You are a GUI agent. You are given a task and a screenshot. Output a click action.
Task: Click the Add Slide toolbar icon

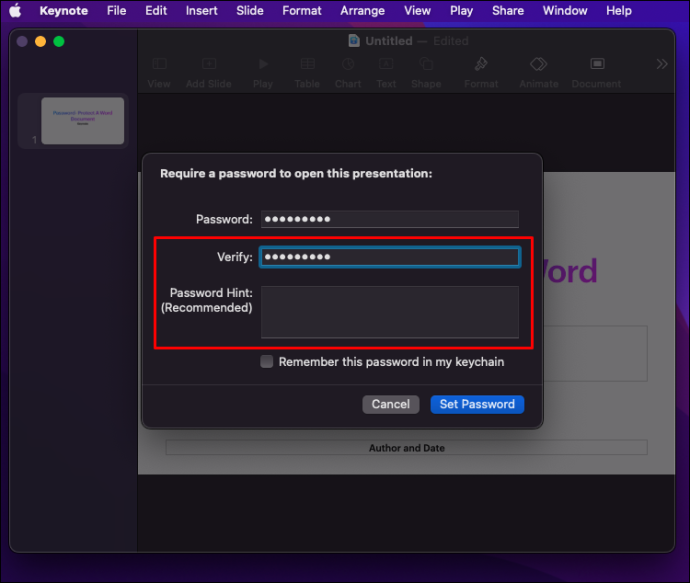[209, 64]
